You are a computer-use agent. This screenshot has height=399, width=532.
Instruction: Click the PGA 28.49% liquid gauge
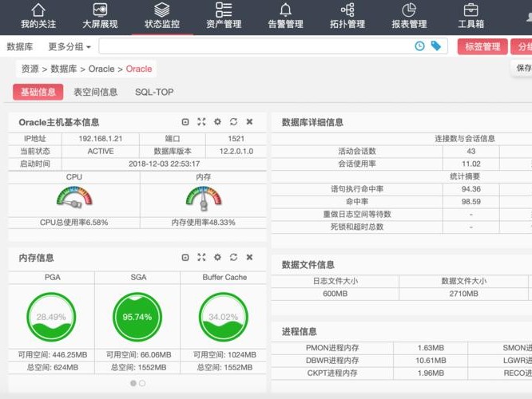click(51, 317)
